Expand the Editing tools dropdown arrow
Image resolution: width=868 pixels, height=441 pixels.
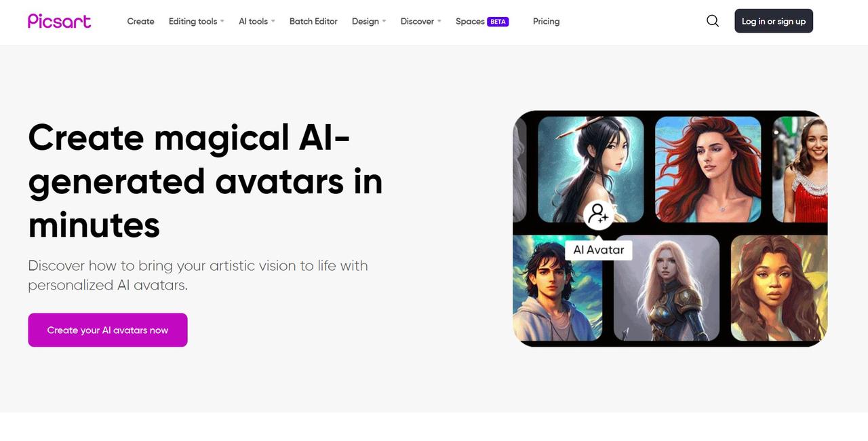click(x=222, y=22)
